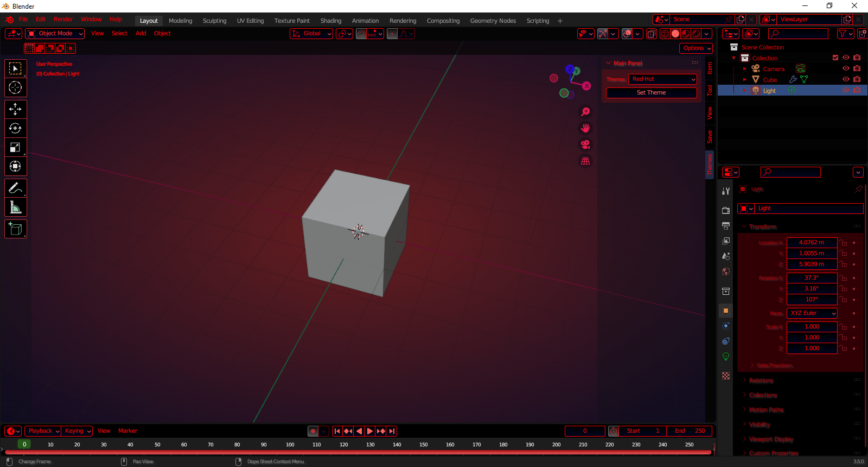The image size is (868, 467).
Task: Click the current frame field showing 0
Action: [x=585, y=431]
